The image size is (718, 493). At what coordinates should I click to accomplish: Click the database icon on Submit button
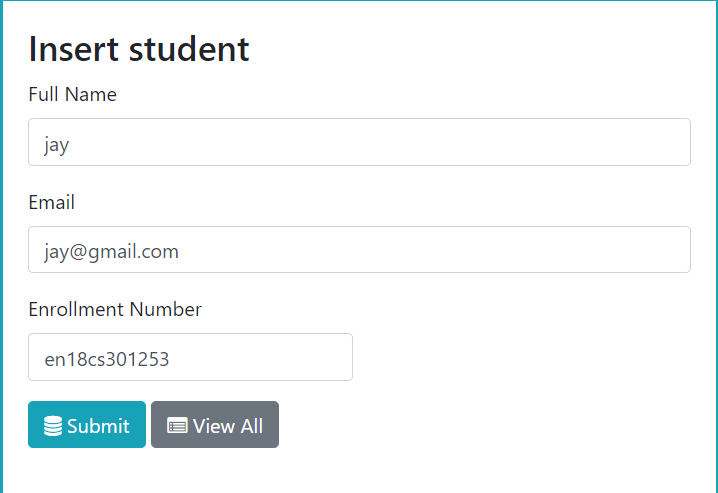[54, 426]
